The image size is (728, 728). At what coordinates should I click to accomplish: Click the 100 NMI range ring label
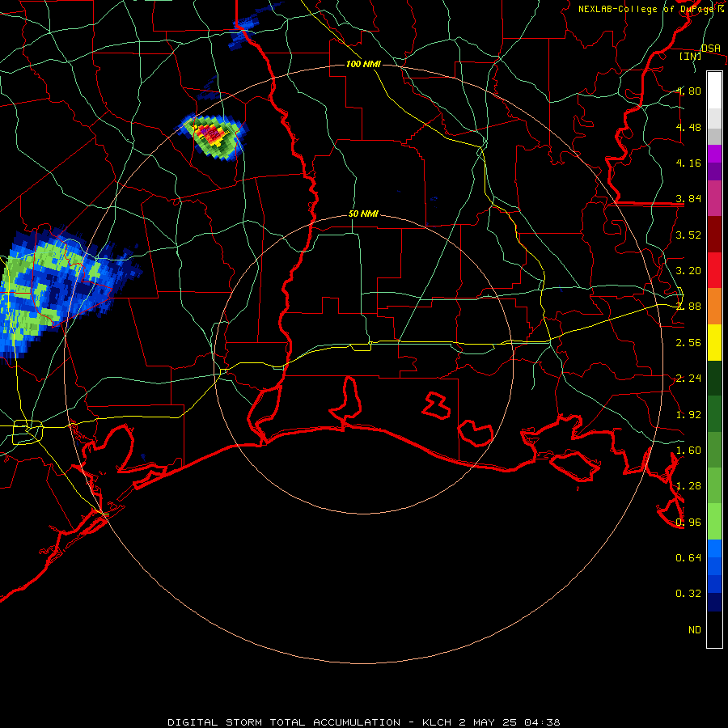(x=363, y=64)
